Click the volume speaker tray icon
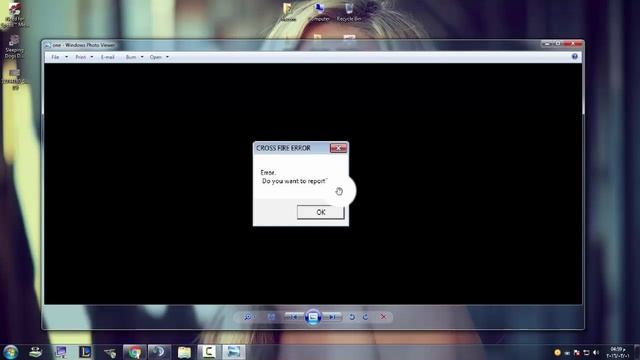 (x=596, y=352)
